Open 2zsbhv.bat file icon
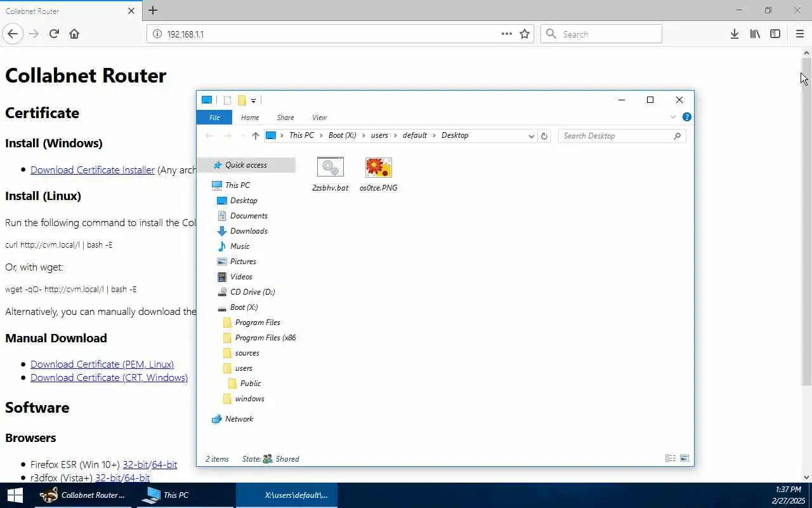Screen dimensions: 812x508 point(330,168)
